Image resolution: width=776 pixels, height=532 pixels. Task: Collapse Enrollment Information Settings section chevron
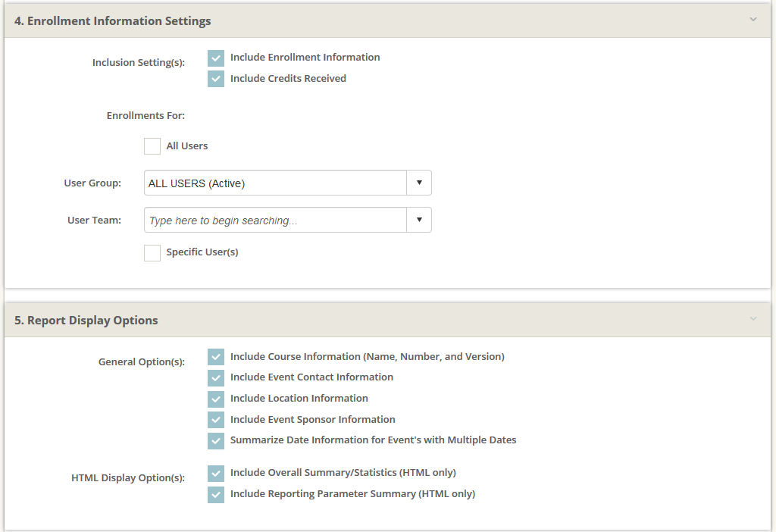(x=753, y=20)
